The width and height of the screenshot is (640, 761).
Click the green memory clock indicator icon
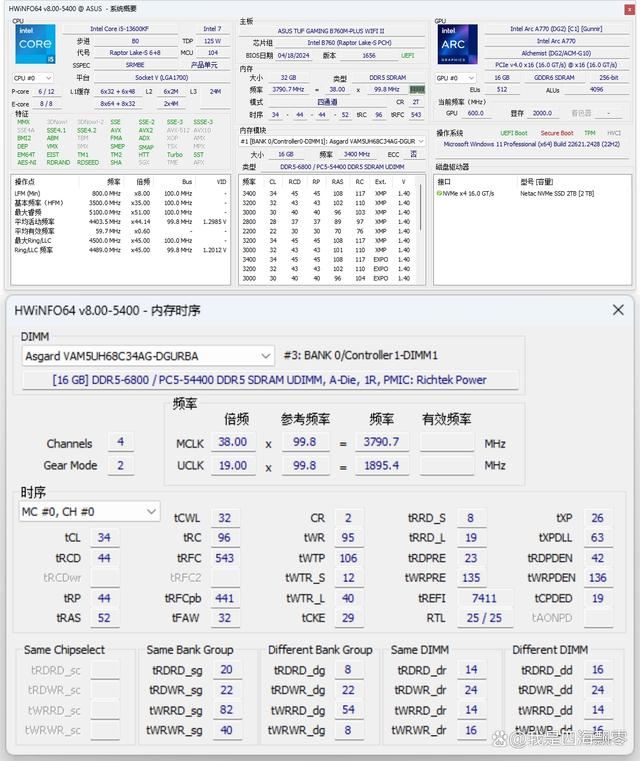[x=417, y=89]
